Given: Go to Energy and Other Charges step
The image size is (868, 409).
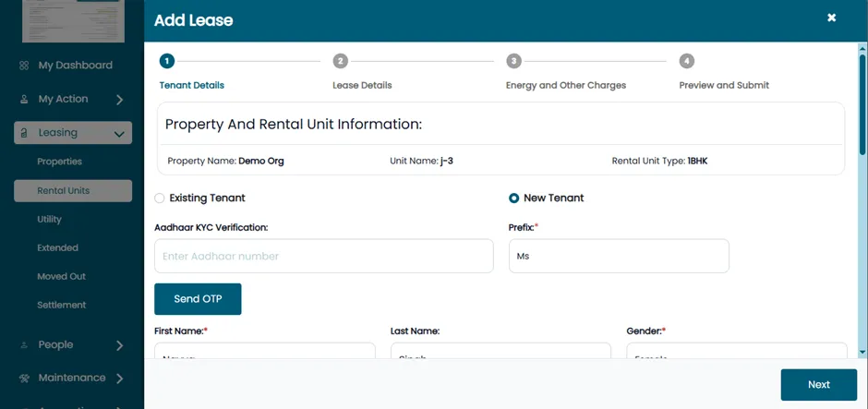Looking at the screenshot, I should (566, 85).
